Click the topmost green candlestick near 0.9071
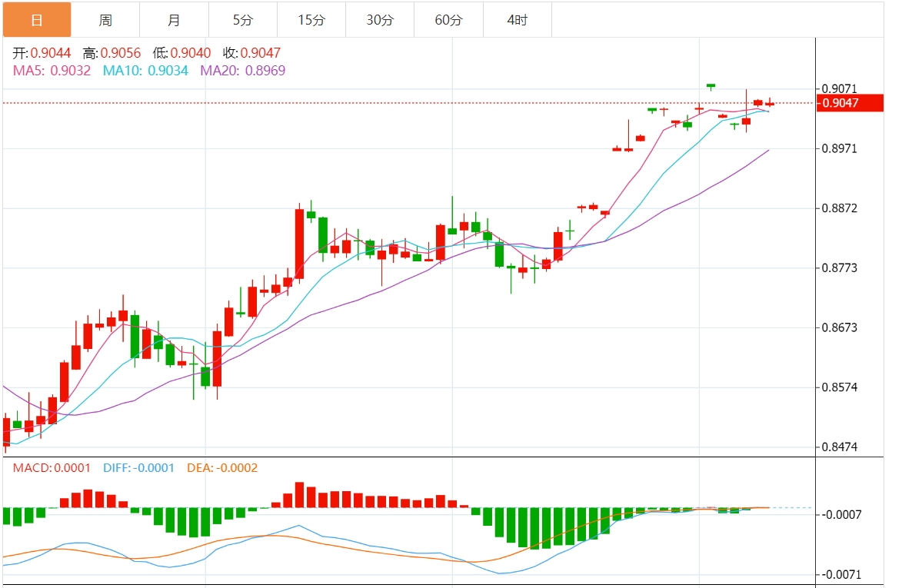The height and width of the screenshot is (588, 902). tap(711, 86)
